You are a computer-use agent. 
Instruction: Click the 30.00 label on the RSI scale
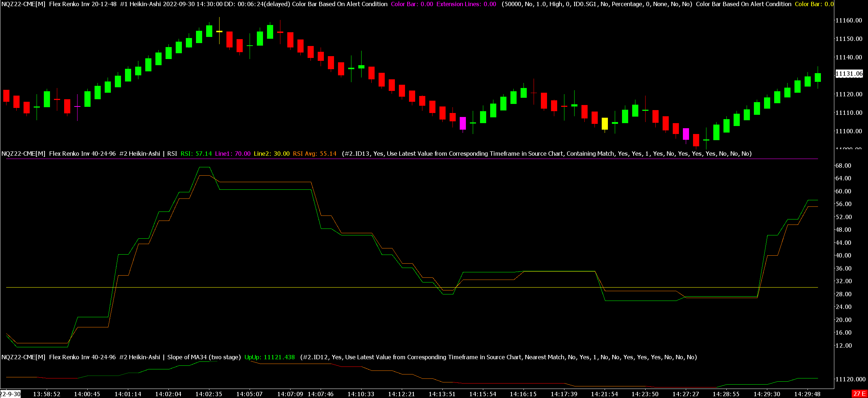(843, 288)
